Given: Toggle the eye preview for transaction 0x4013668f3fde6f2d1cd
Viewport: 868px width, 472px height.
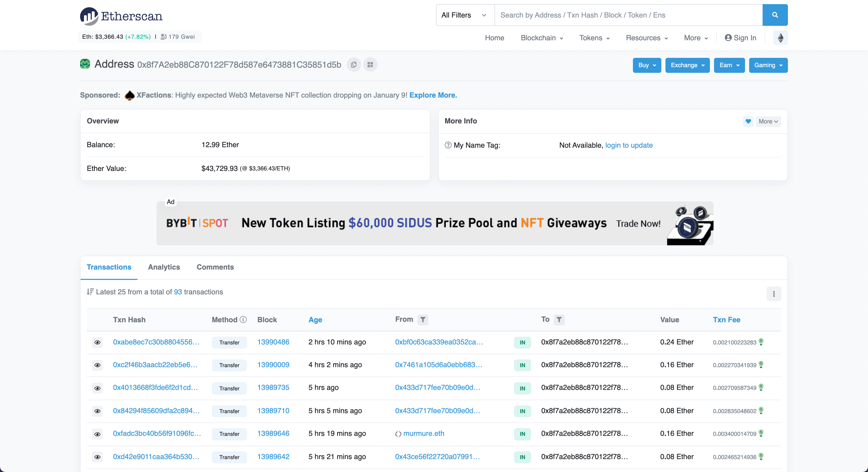Looking at the screenshot, I should click(97, 388).
